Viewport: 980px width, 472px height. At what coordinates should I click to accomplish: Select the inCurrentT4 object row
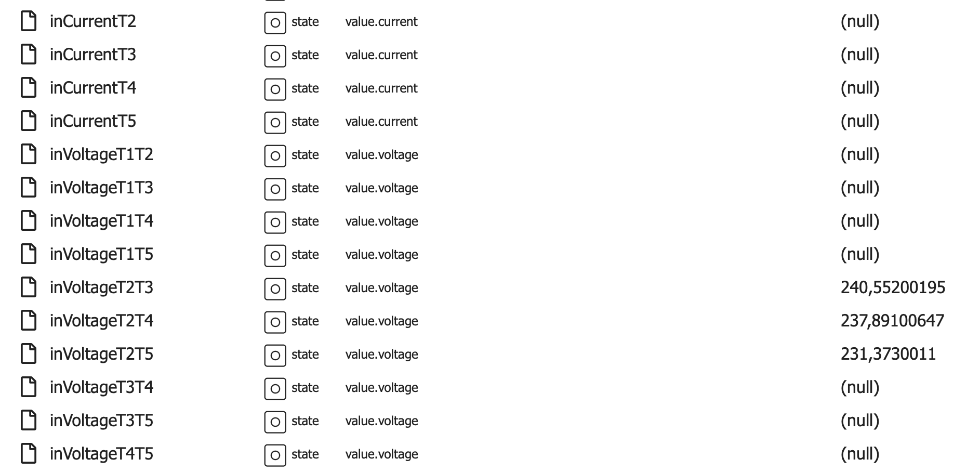tap(93, 88)
